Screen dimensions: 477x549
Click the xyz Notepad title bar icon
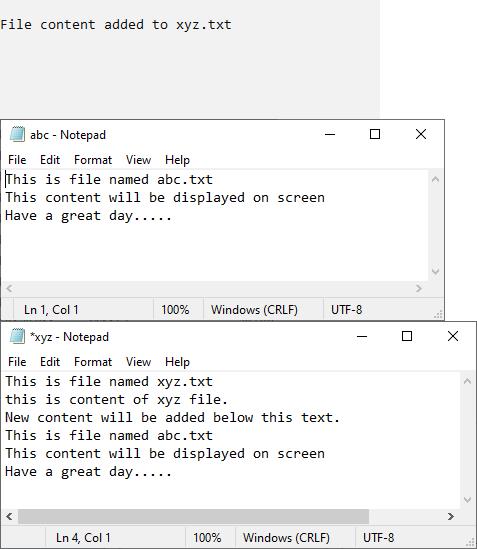coord(17,336)
